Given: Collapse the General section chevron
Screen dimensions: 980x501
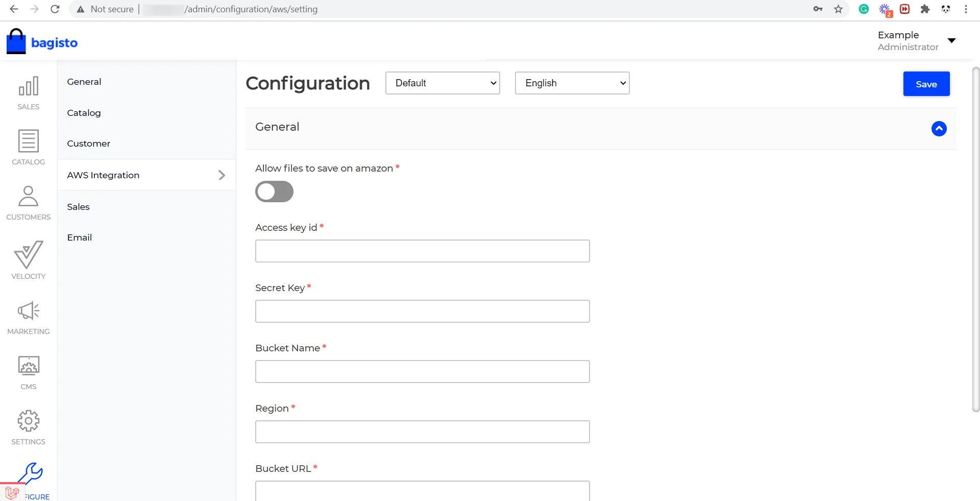Looking at the screenshot, I should click(939, 129).
